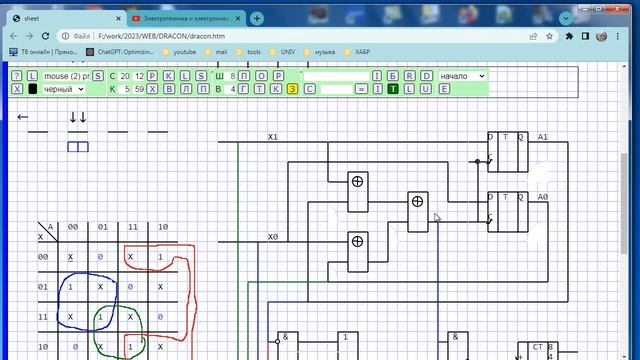Open the Chrome profile avatar
Image resolution: width=640 pixels, height=360 pixels.
(x=601, y=36)
